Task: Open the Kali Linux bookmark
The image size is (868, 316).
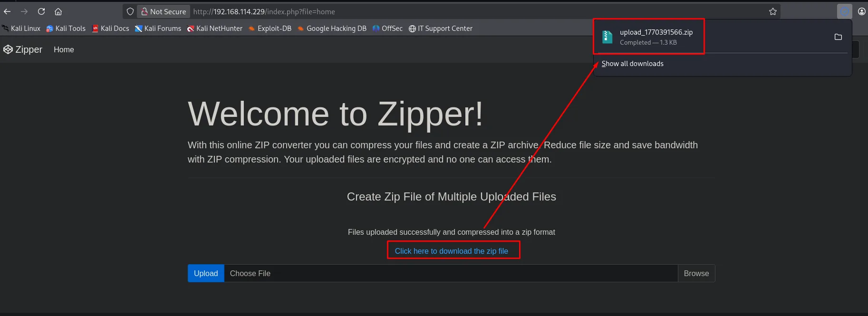Action: [21, 29]
